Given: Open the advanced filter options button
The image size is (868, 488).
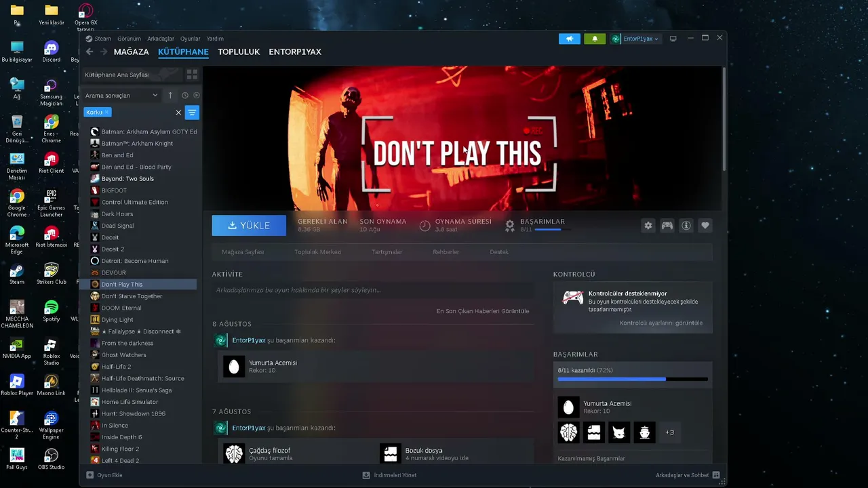Looking at the screenshot, I should click(192, 113).
